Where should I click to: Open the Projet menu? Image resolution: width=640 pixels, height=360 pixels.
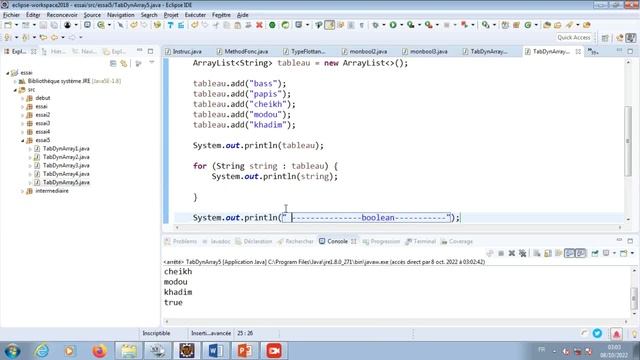point(171,15)
